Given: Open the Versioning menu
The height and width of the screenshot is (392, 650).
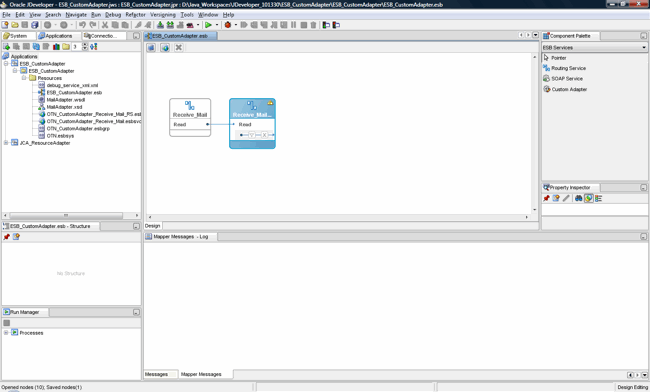Looking at the screenshot, I should [x=162, y=15].
